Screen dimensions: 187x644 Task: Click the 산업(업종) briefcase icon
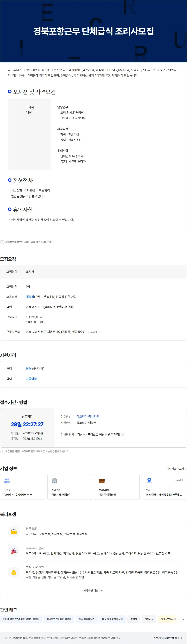coord(102,480)
